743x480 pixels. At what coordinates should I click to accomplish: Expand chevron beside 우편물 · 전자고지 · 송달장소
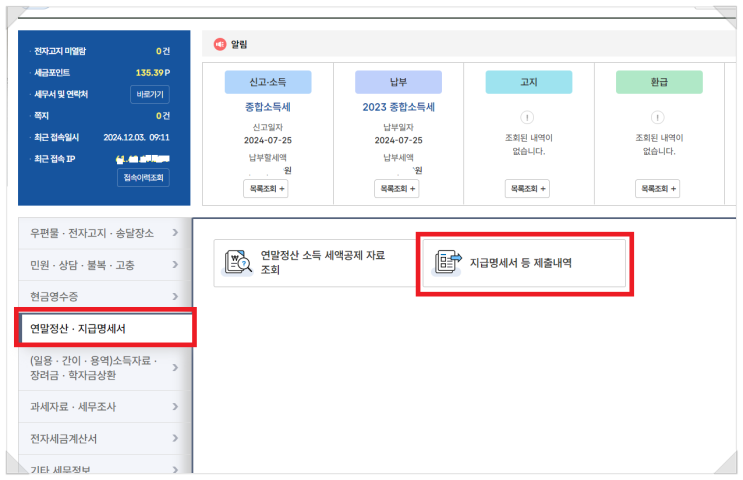175,232
